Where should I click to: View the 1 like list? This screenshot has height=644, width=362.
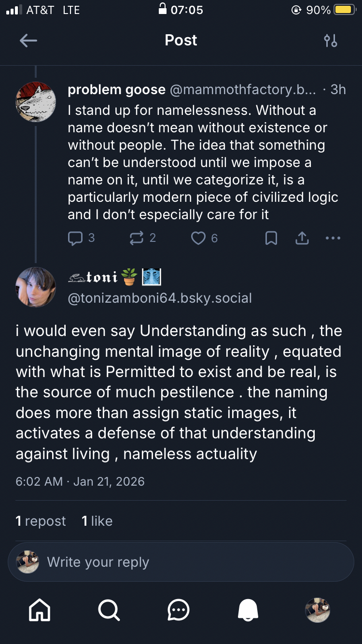pos(97,521)
